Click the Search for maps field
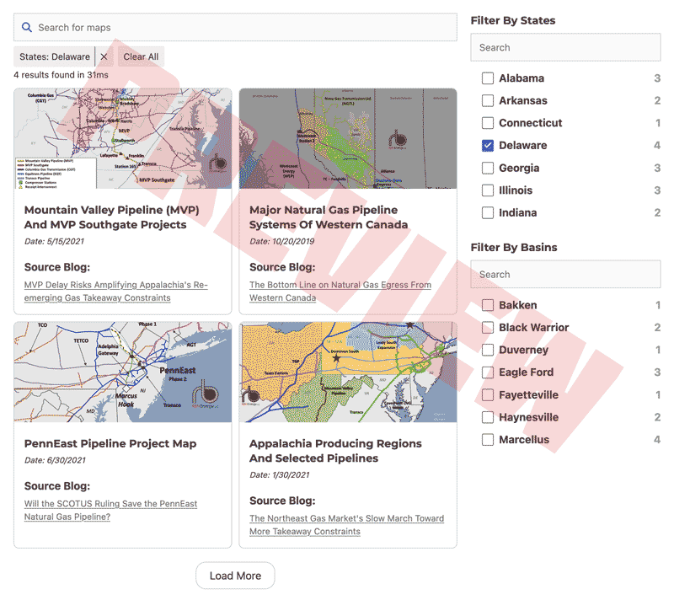Screen dimensions: 674x616 pos(235,28)
